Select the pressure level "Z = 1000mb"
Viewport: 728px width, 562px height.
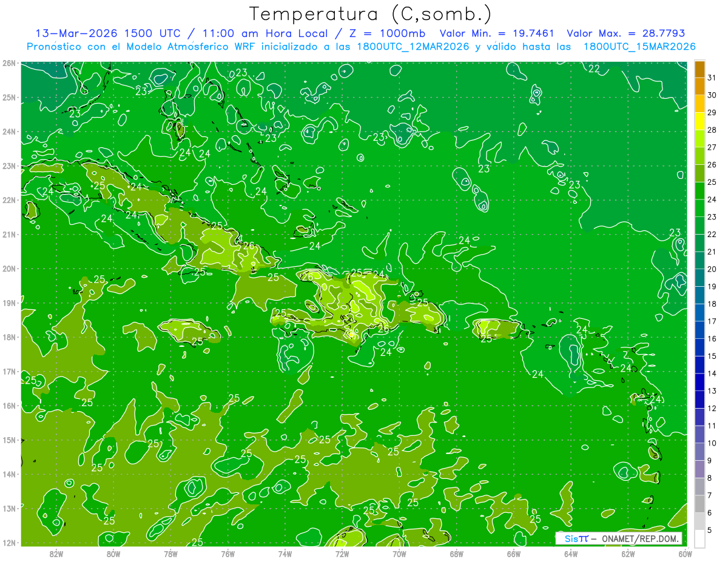pyautogui.click(x=388, y=33)
